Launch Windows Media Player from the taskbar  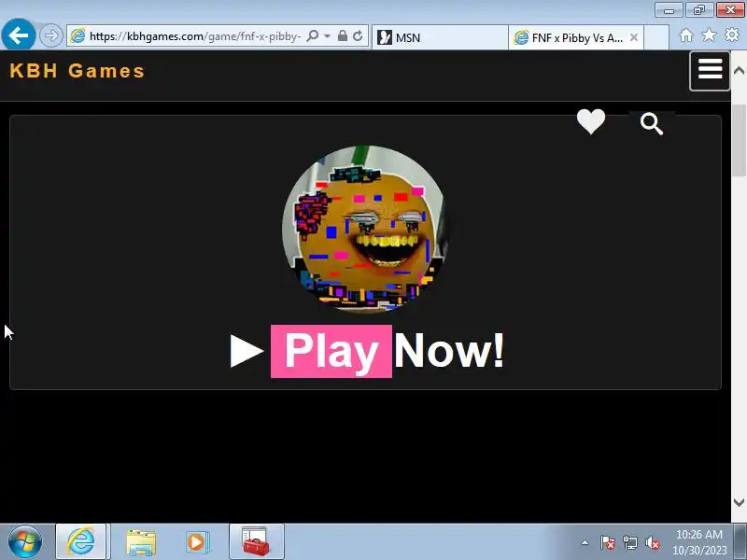coord(196,542)
